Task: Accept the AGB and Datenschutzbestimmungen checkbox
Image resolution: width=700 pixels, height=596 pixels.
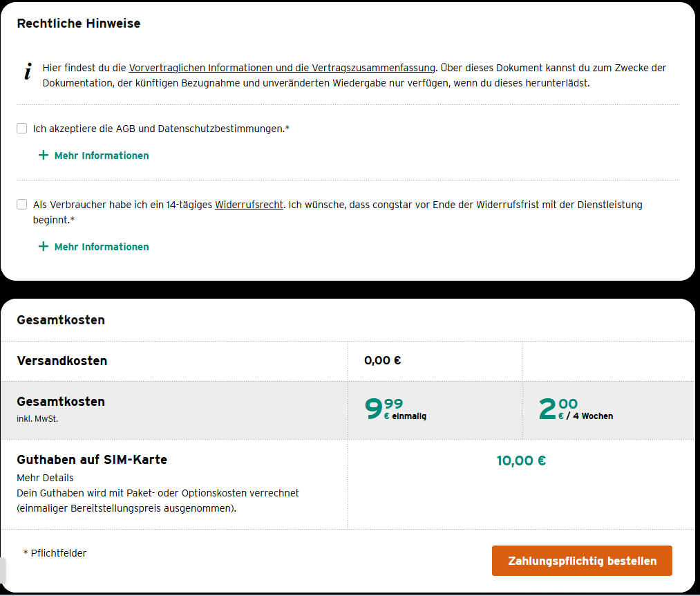Action: pyautogui.click(x=22, y=129)
